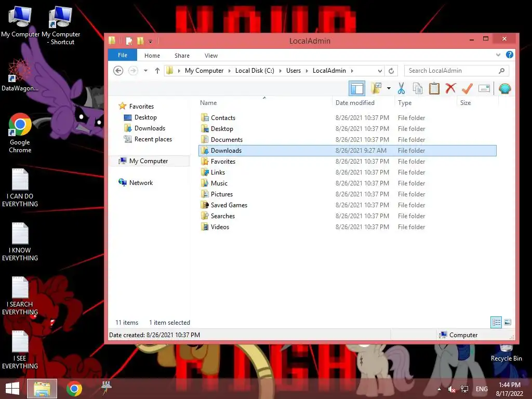Click Local Disk (C:) breadcrumb
The image size is (532, 399).
tap(255, 71)
